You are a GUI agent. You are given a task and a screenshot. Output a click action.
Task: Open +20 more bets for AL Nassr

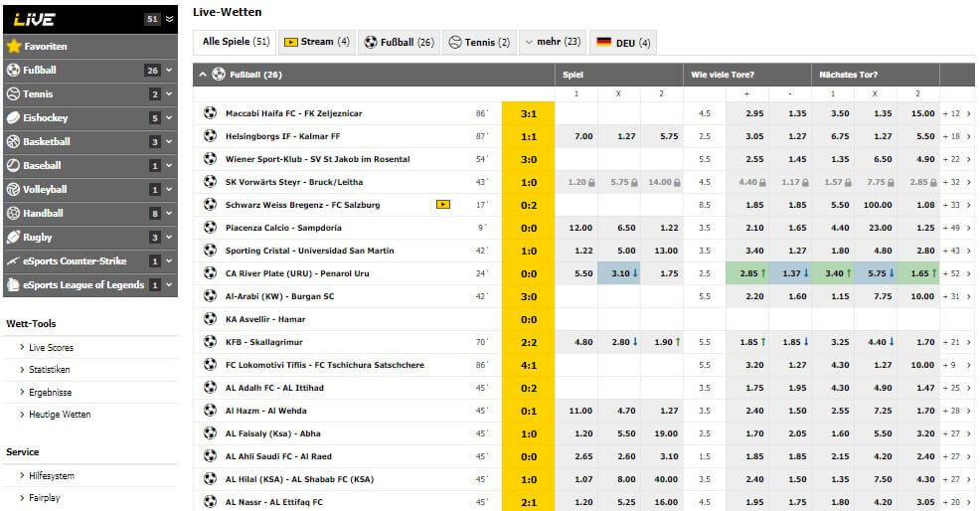coord(956,502)
